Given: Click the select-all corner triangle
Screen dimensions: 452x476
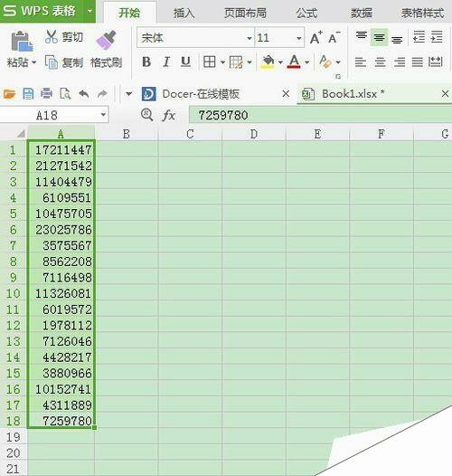Looking at the screenshot, I should [21, 134].
